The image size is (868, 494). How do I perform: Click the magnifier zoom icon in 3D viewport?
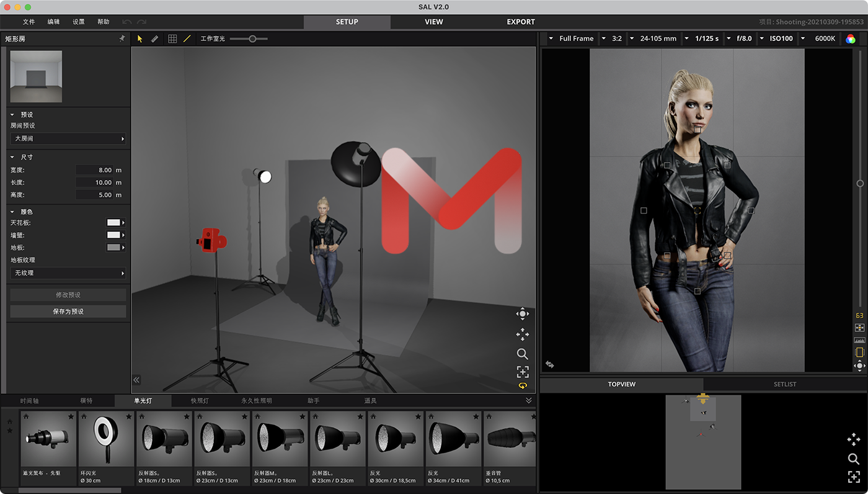[x=523, y=354]
